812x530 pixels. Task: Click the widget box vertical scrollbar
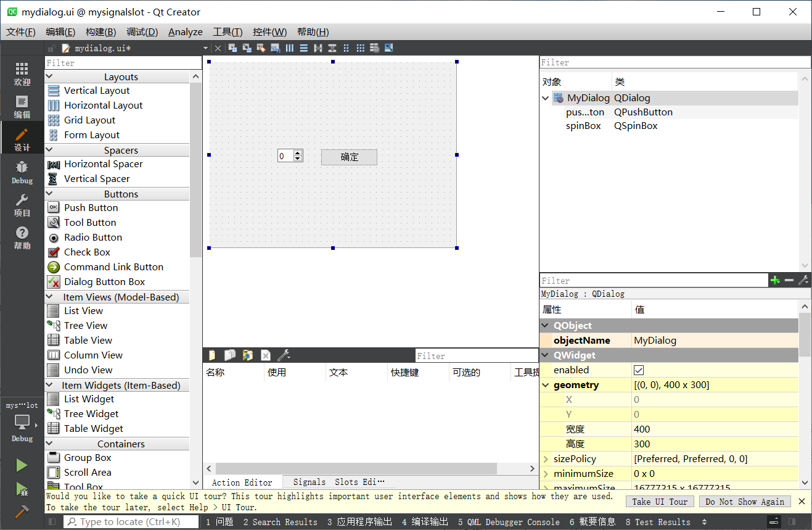point(196,169)
